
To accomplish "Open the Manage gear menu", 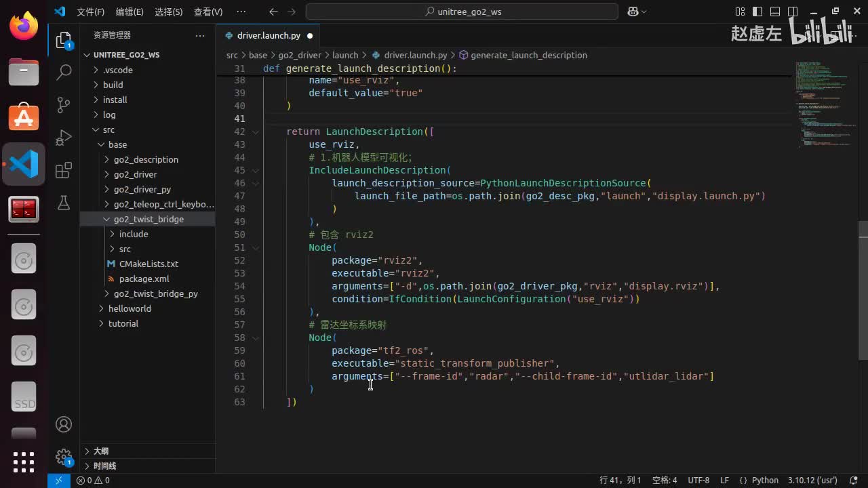I will (64, 457).
